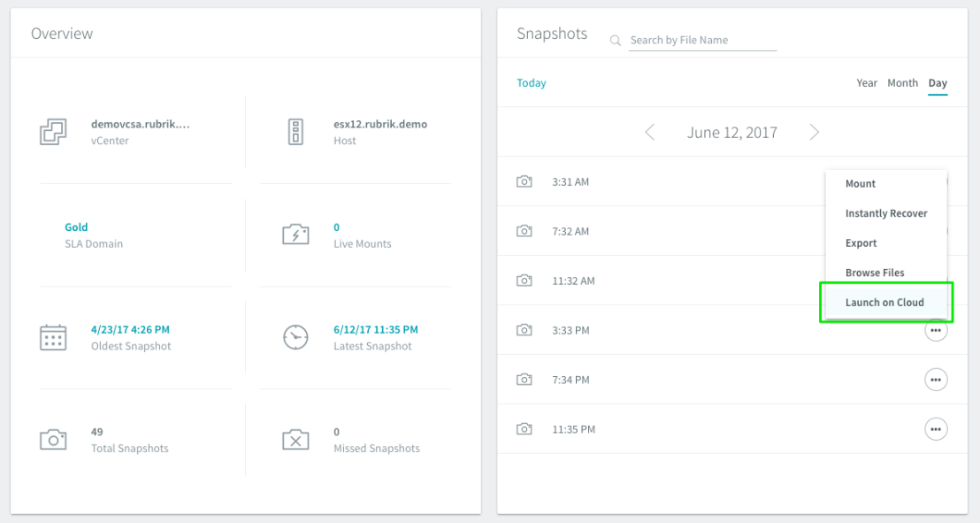Switch the snapshot view to Month

tap(902, 82)
